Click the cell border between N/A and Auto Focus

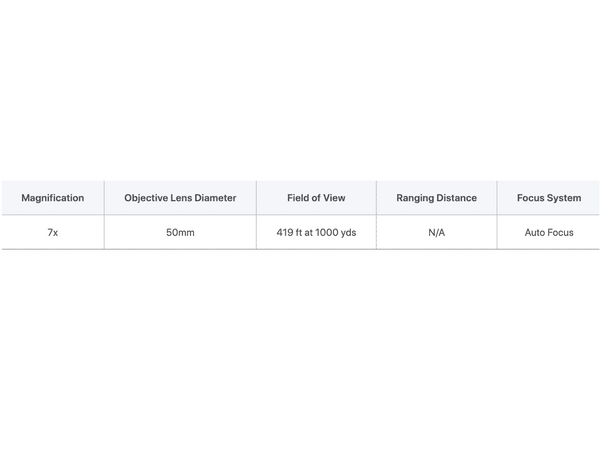497,232
